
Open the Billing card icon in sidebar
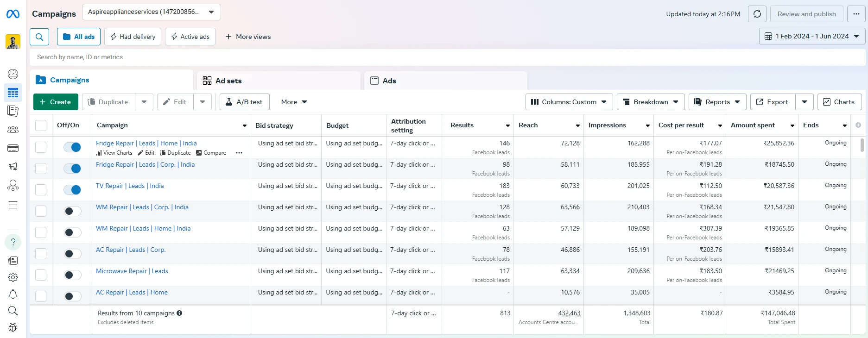pos(13,148)
